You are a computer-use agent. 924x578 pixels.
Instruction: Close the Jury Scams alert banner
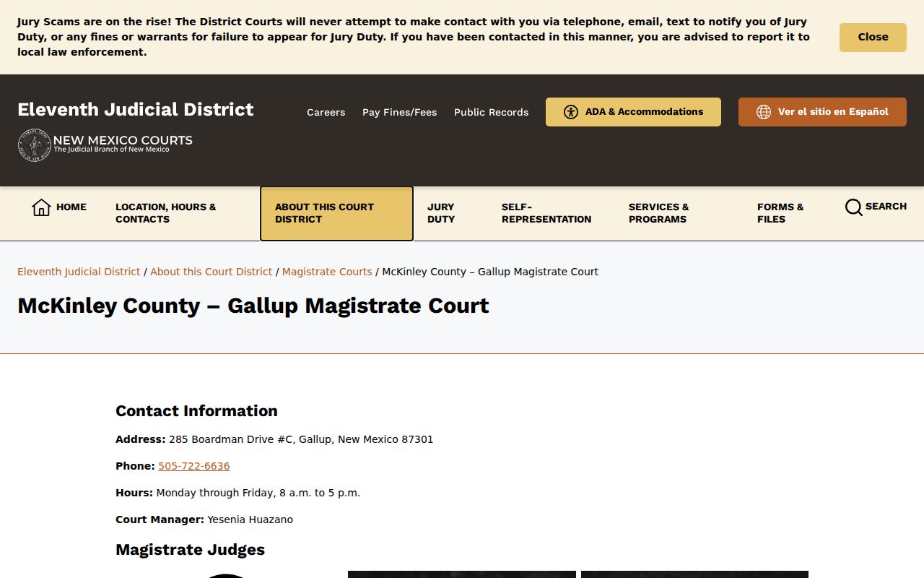(873, 37)
